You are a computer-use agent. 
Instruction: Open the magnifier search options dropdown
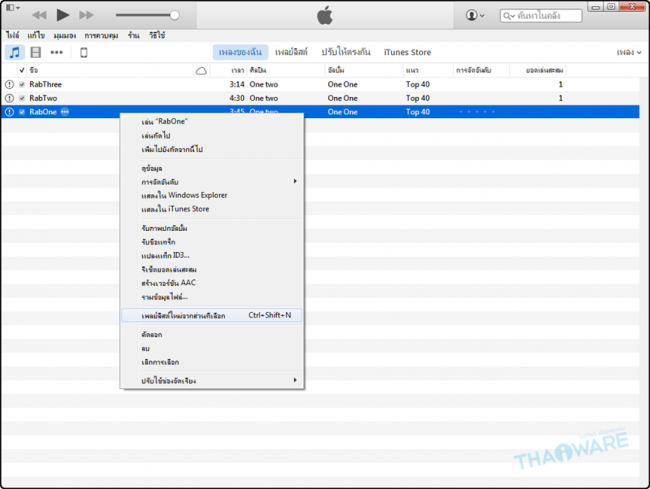pos(509,16)
